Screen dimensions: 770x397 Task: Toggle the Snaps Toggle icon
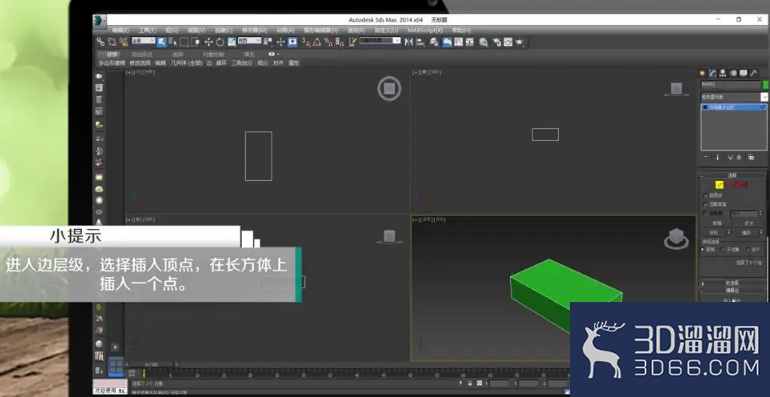tap(305, 42)
